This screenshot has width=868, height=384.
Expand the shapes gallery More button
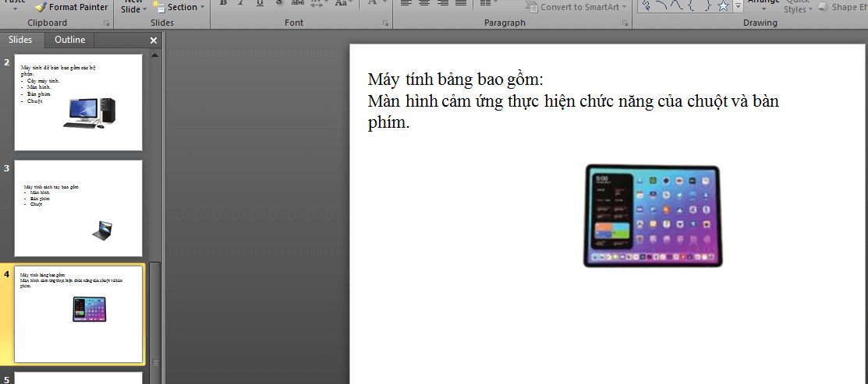point(738,7)
